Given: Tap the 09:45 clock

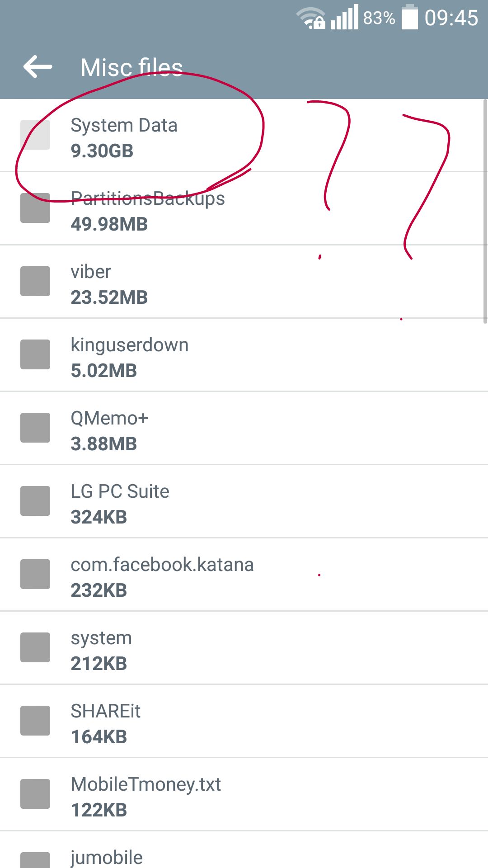Looking at the screenshot, I should point(451,18).
